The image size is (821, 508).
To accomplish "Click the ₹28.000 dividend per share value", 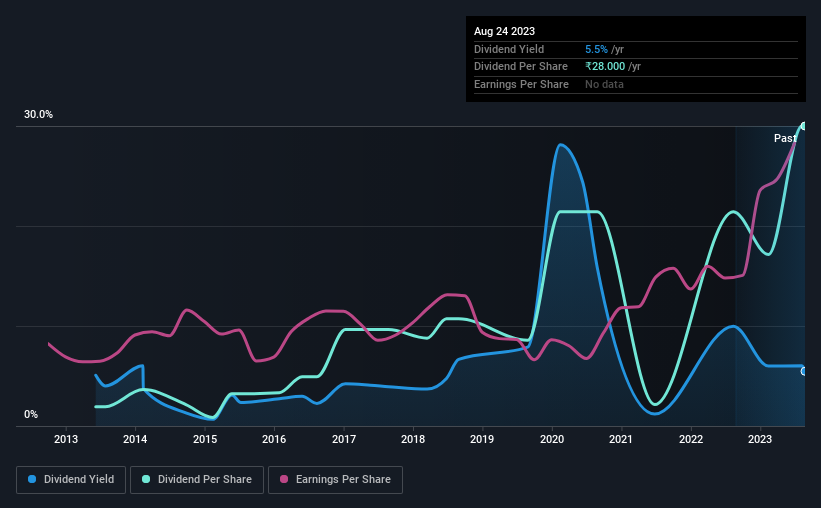I will pos(605,67).
